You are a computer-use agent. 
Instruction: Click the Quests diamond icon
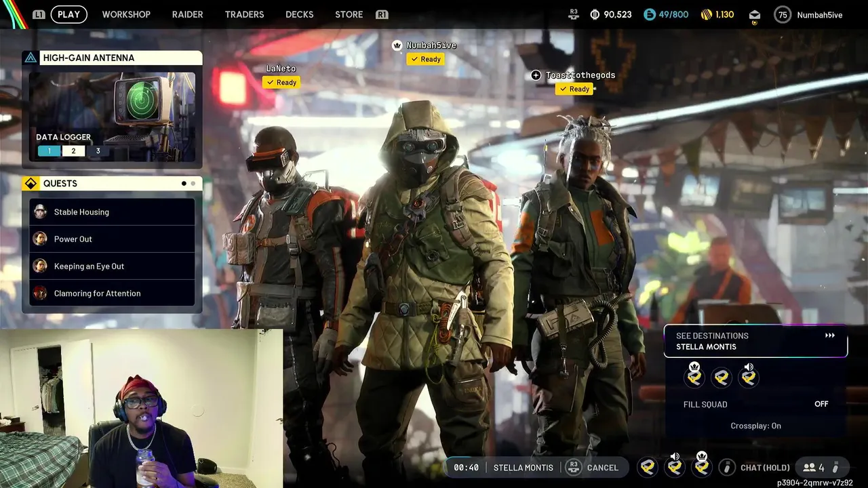tap(31, 184)
